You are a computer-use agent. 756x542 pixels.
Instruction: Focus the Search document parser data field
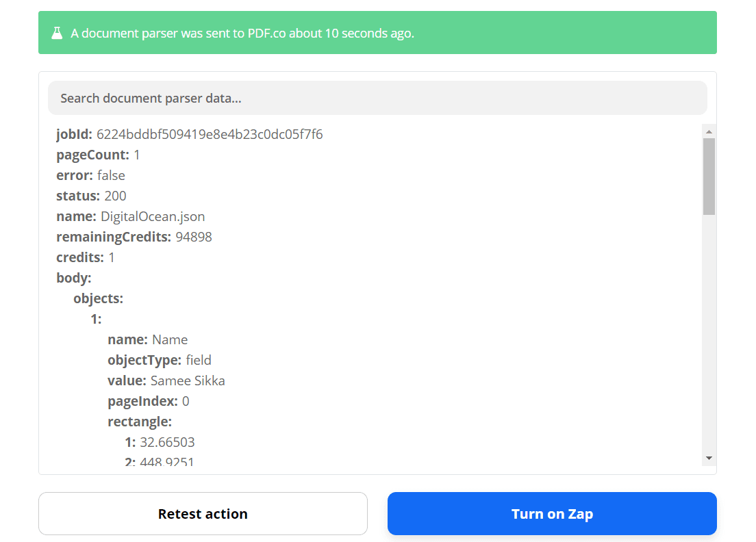(x=377, y=98)
